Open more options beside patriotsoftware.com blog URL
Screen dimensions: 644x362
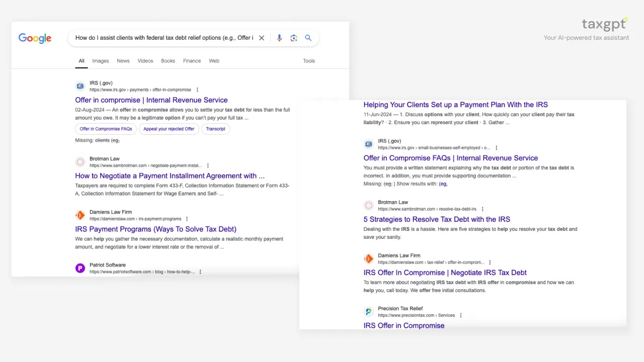click(200, 272)
